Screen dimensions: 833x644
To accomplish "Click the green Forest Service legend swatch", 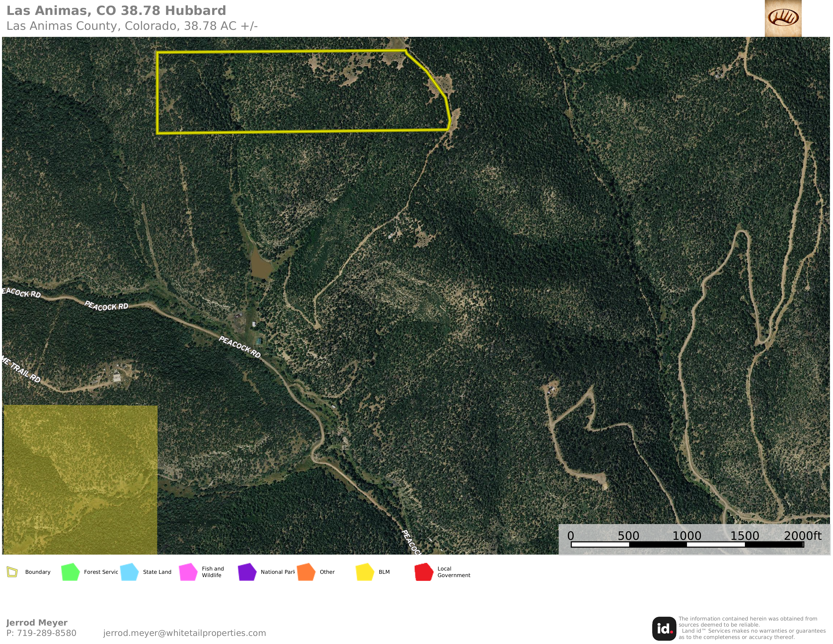I will click(70, 572).
